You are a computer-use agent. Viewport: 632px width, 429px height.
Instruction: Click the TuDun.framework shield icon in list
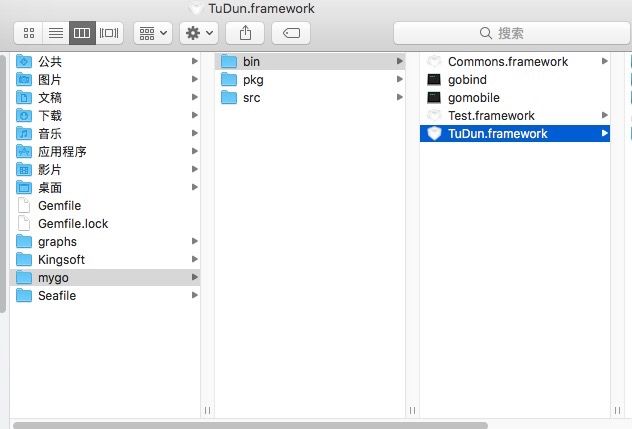coord(434,133)
